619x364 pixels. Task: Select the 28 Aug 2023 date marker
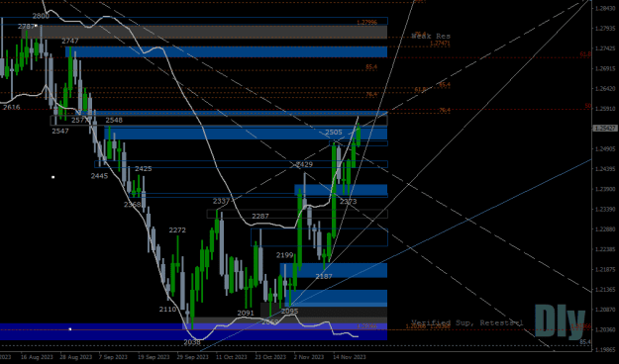[x=76, y=357]
